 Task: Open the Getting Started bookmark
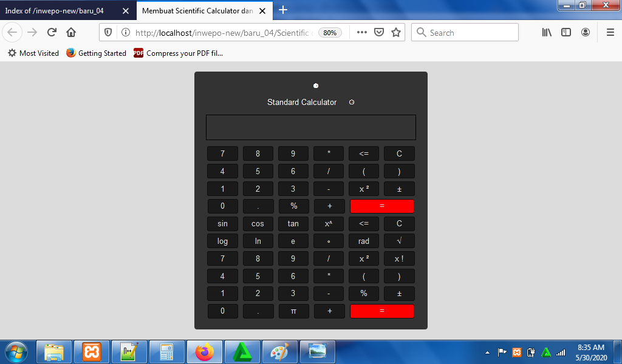(96, 53)
